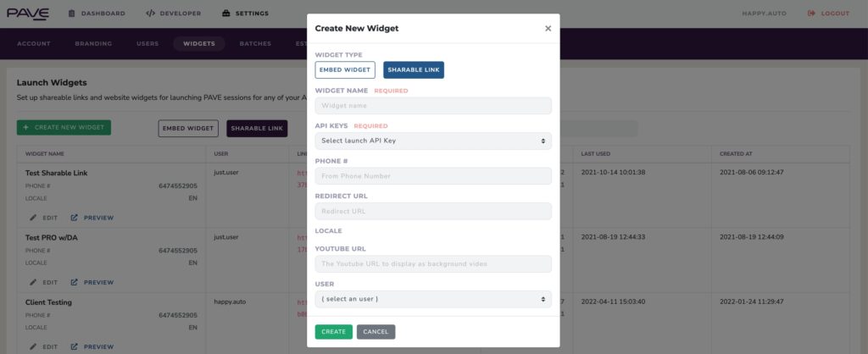The height and width of the screenshot is (354, 868).
Task: Focus the Widget name input field
Action: pyautogui.click(x=433, y=106)
